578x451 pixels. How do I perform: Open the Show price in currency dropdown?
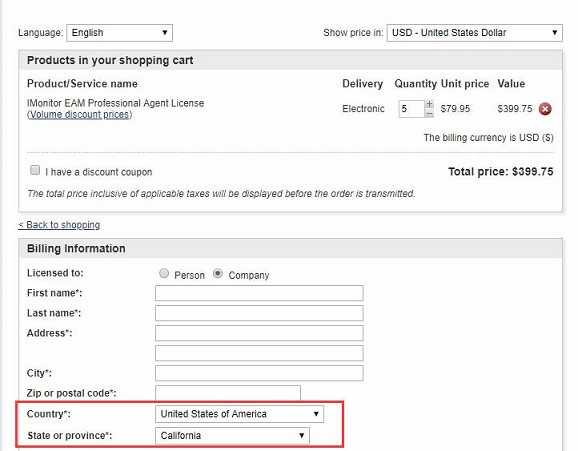coord(474,33)
